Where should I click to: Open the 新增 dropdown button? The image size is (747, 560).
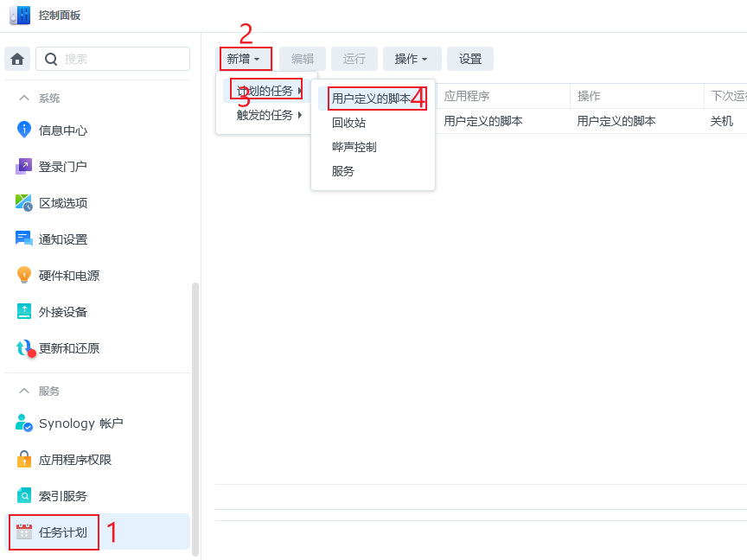[244, 59]
